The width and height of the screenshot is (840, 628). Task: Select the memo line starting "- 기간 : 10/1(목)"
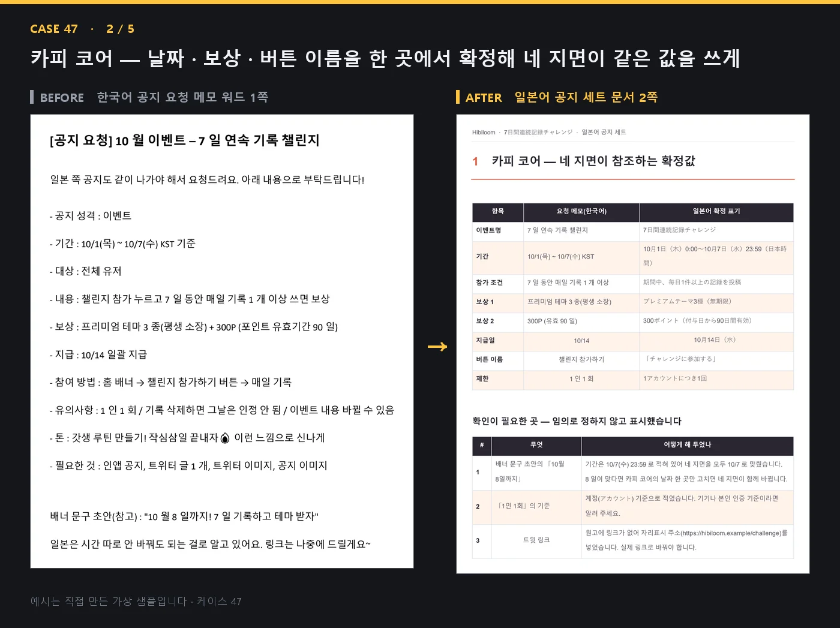pyautogui.click(x=122, y=244)
